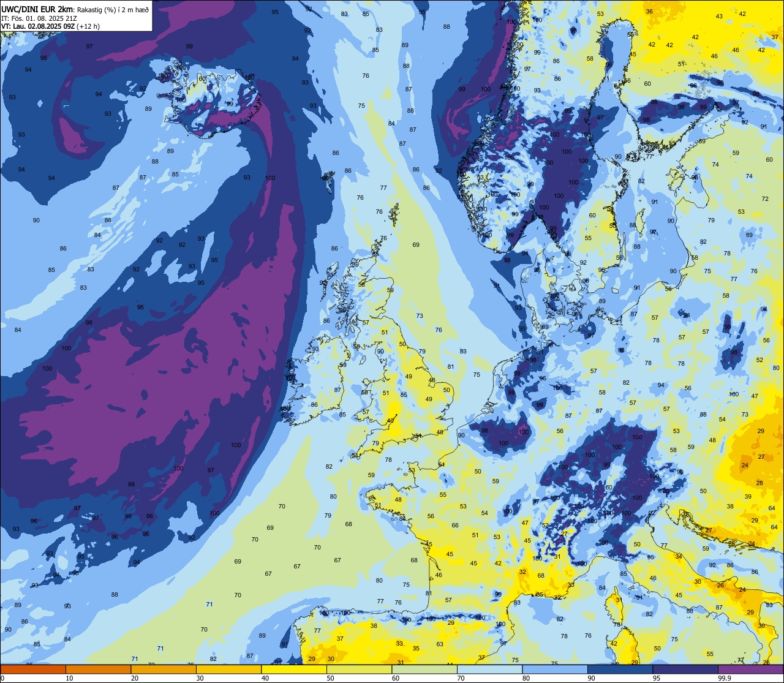Click the legend scale label '70'

click(x=461, y=678)
